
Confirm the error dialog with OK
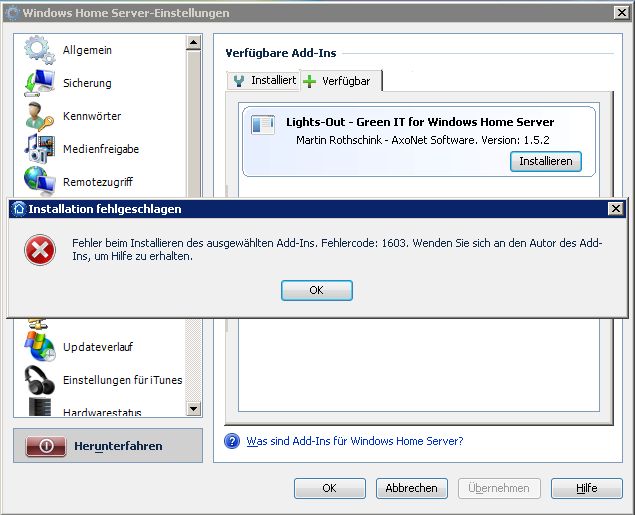click(317, 290)
